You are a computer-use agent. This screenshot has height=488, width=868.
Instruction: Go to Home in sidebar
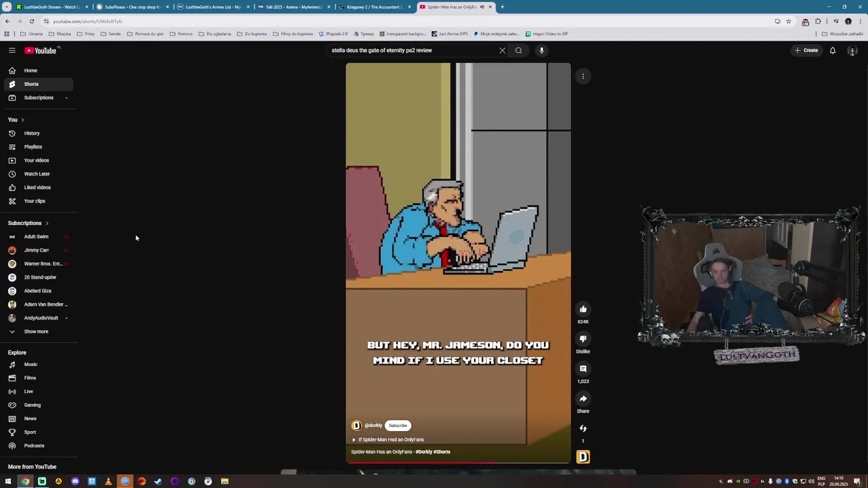[x=37, y=70]
